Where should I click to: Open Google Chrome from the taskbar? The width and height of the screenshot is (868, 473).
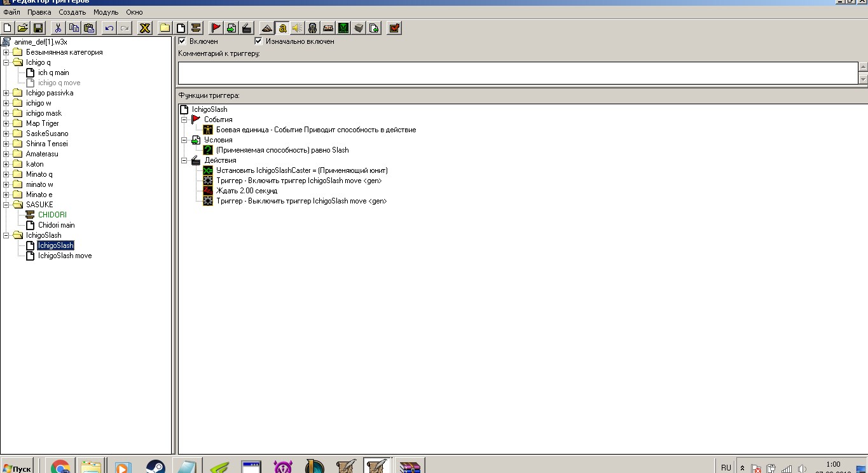tap(60, 467)
